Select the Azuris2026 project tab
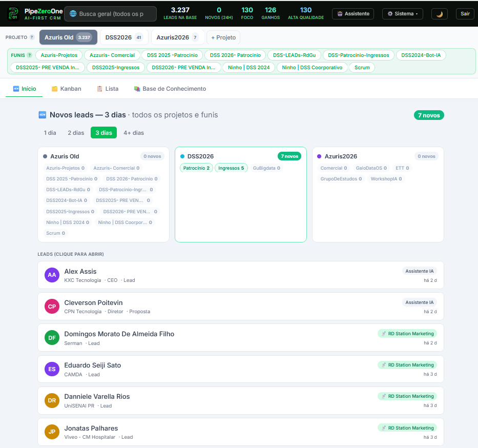The height and width of the screenshot is (448, 478). [177, 37]
